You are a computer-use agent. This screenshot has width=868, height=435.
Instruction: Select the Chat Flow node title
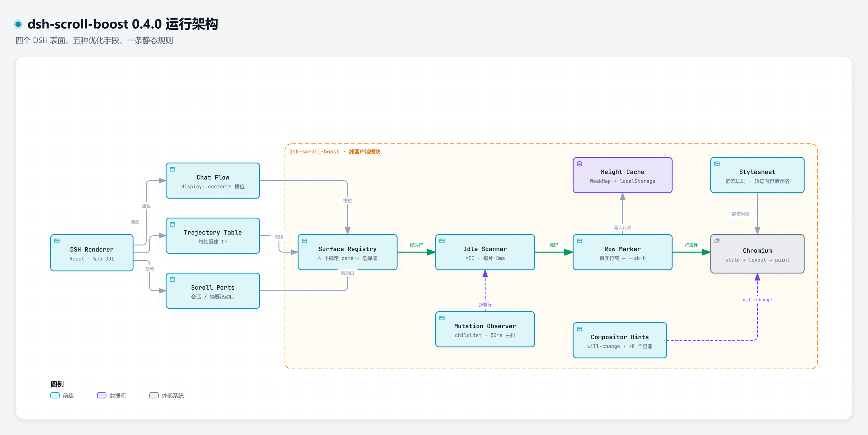[213, 178]
